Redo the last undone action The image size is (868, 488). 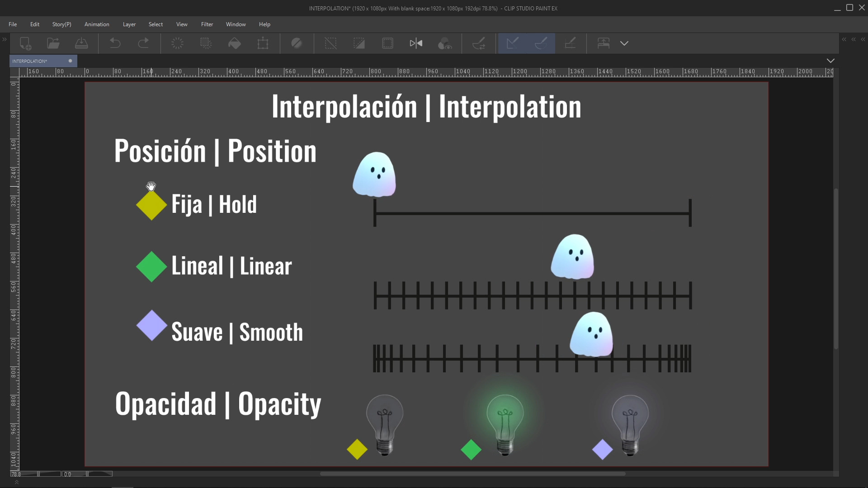143,43
